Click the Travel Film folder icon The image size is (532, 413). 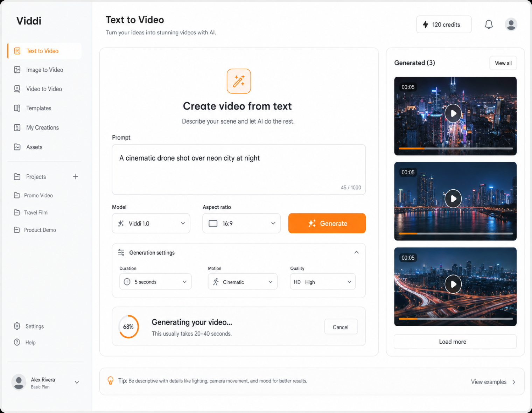[17, 212]
